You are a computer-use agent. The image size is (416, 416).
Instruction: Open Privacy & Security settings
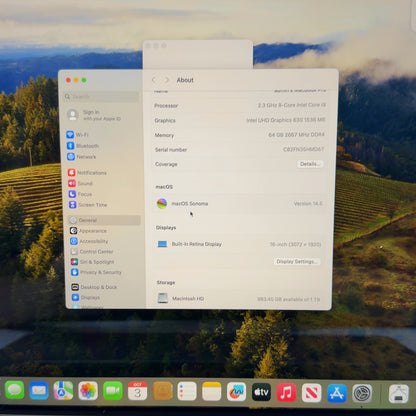point(96,272)
